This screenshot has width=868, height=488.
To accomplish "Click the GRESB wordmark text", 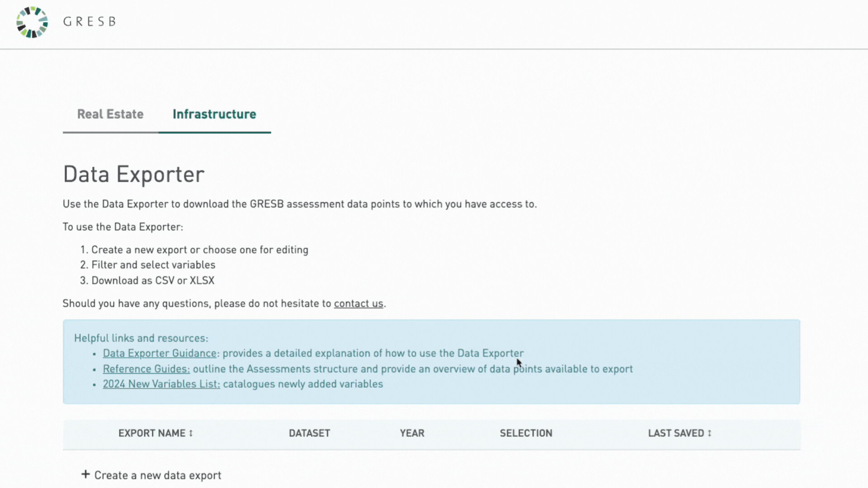I will [x=90, y=22].
